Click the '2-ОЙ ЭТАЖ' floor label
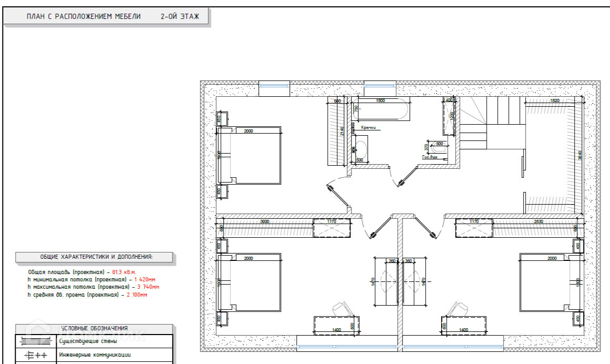610x364 pixels. [x=179, y=17]
